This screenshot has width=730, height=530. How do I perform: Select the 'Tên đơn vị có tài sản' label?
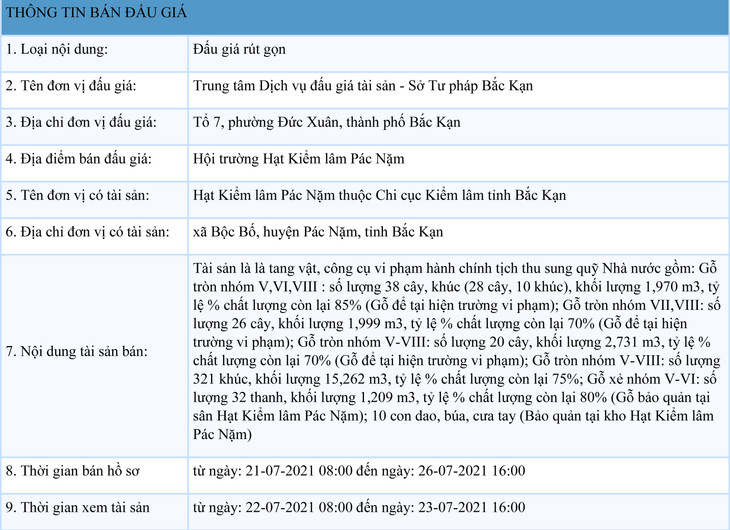pos(76,196)
